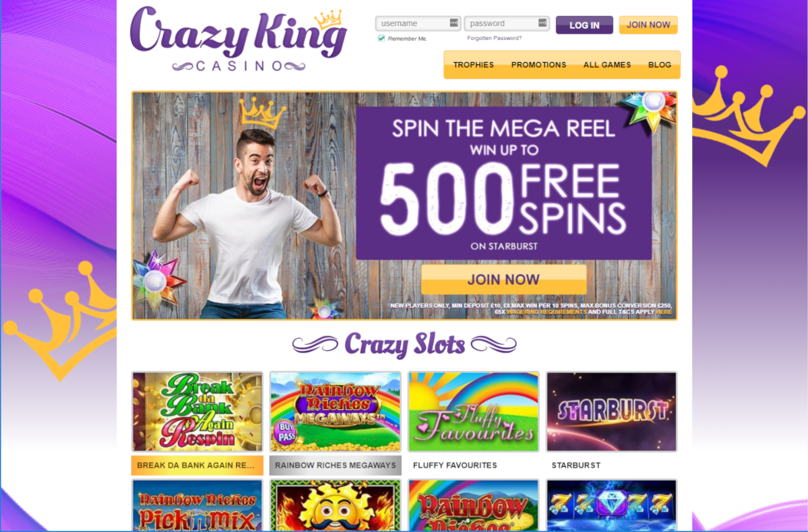Viewport: 808px width, 532px height.
Task: Click password manager icon in password field
Action: point(542,23)
